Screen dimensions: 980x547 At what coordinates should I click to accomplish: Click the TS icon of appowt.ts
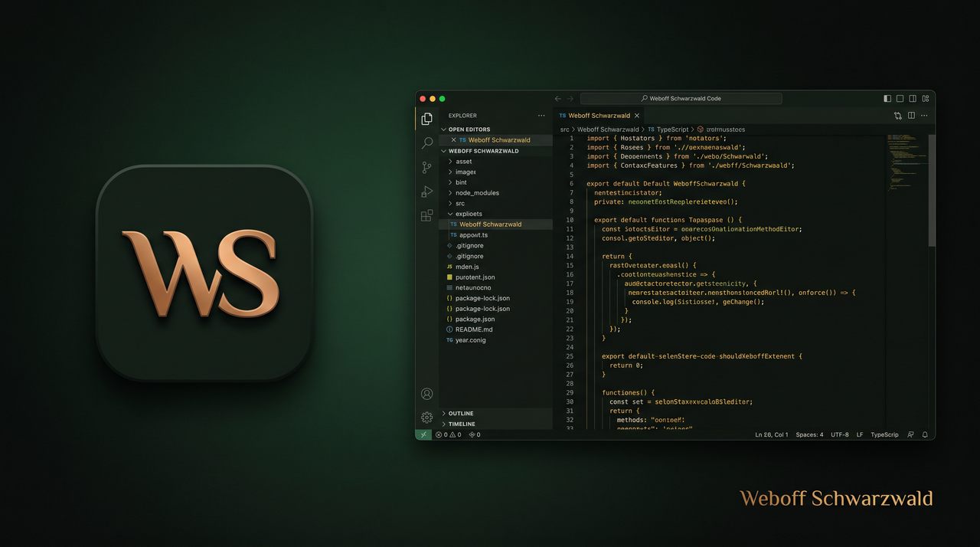[x=453, y=235]
